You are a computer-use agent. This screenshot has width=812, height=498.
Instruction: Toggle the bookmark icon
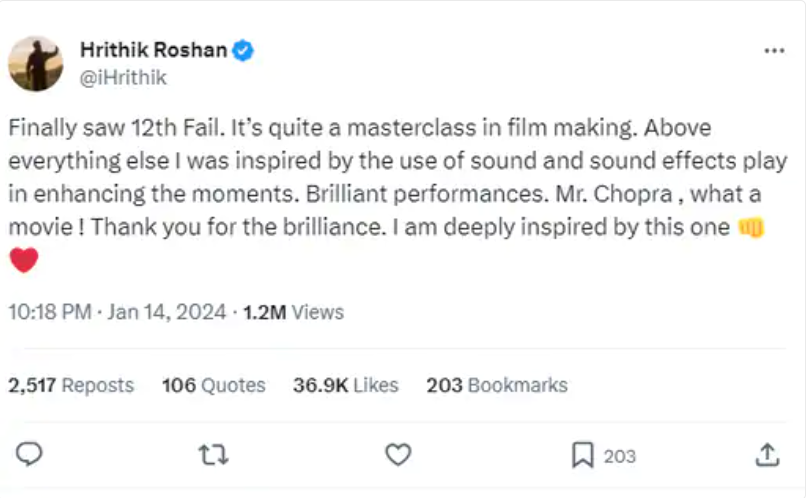click(583, 455)
